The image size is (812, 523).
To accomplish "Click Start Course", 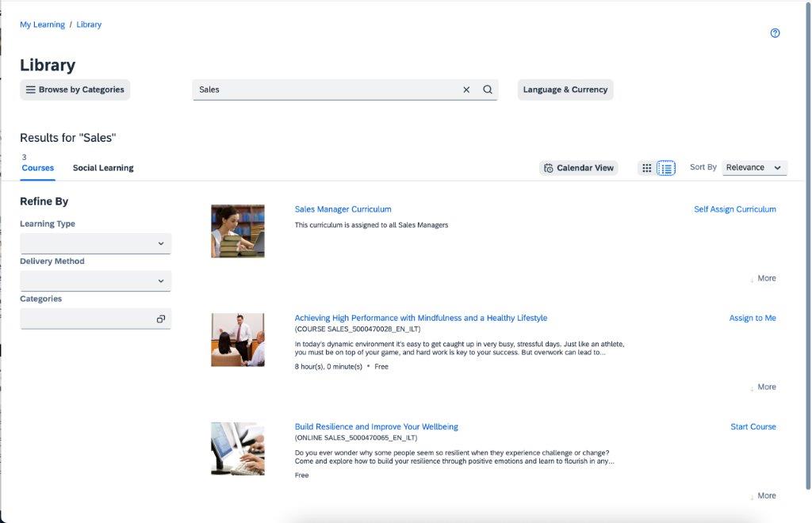I will (x=753, y=426).
